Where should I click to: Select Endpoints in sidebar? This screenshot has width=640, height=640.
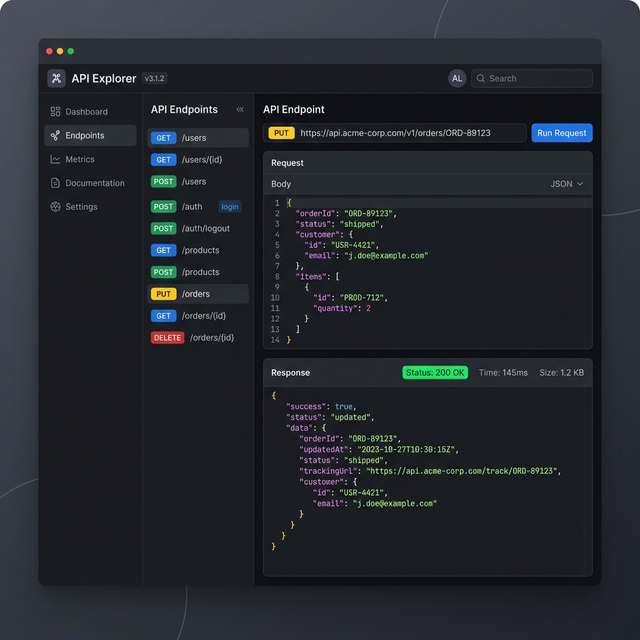coord(90,136)
